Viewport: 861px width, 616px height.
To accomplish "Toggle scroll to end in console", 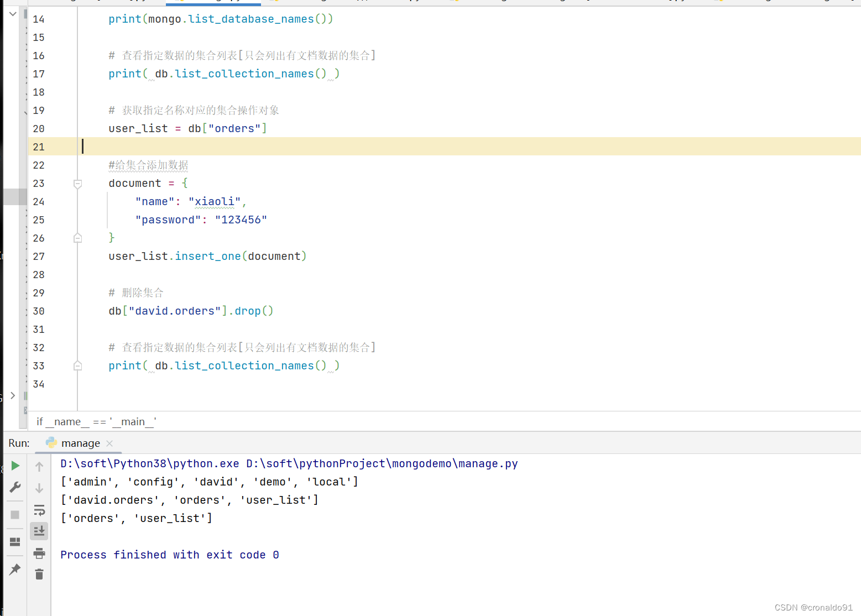I will 39,531.
